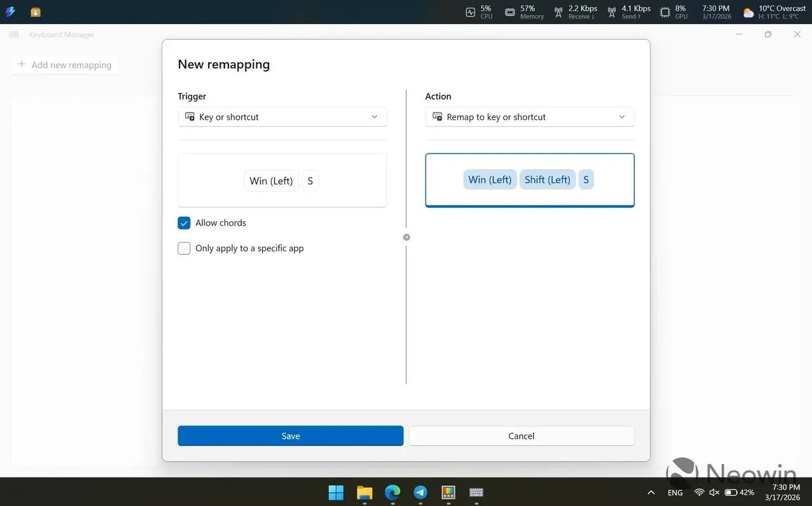Click the network Send speed icon
Image resolution: width=812 pixels, height=506 pixels.
click(x=612, y=12)
